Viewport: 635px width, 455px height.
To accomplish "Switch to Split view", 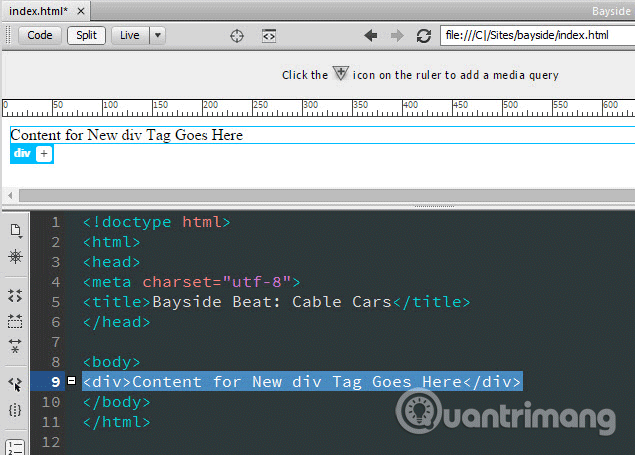I will pos(86,36).
